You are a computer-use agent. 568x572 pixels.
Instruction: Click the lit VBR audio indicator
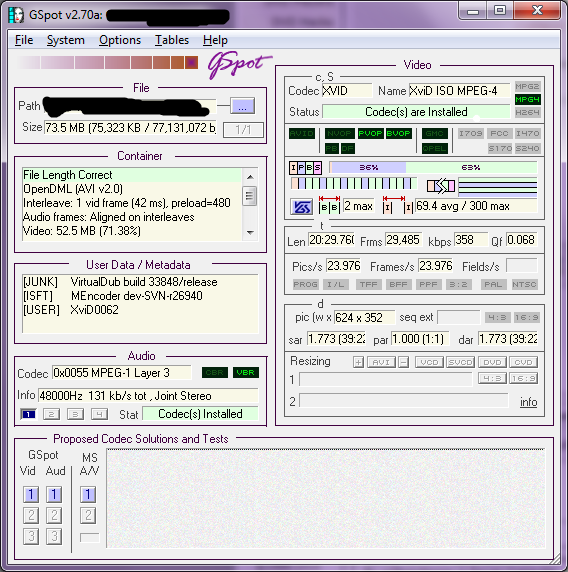pos(246,373)
